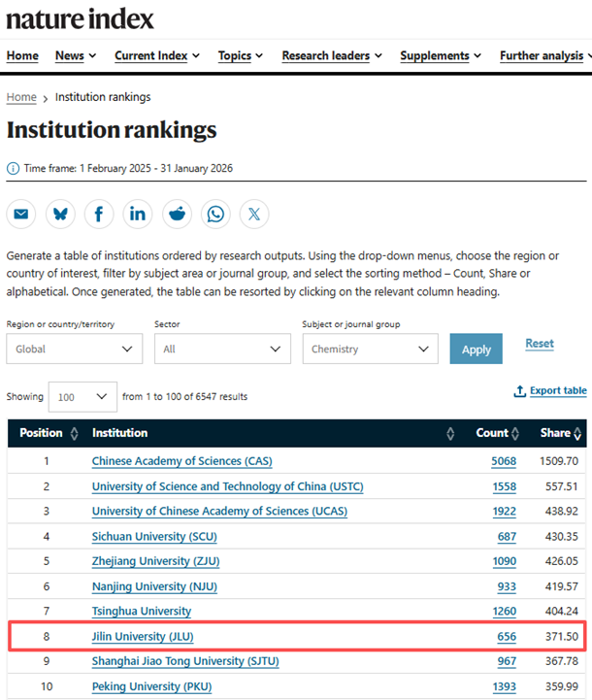Viewport: 592px width, 700px height.
Task: Click count 1260 for Tsinghua University
Action: pos(505,611)
